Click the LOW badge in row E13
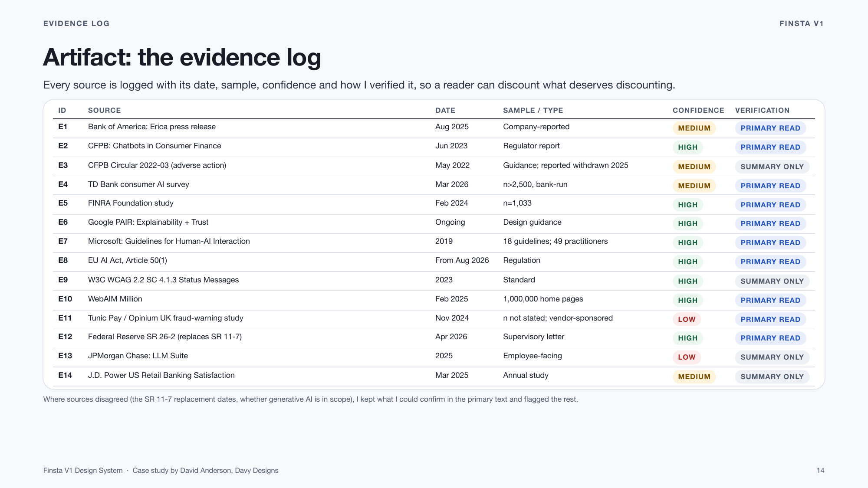The width and height of the screenshot is (868, 488). click(x=687, y=357)
